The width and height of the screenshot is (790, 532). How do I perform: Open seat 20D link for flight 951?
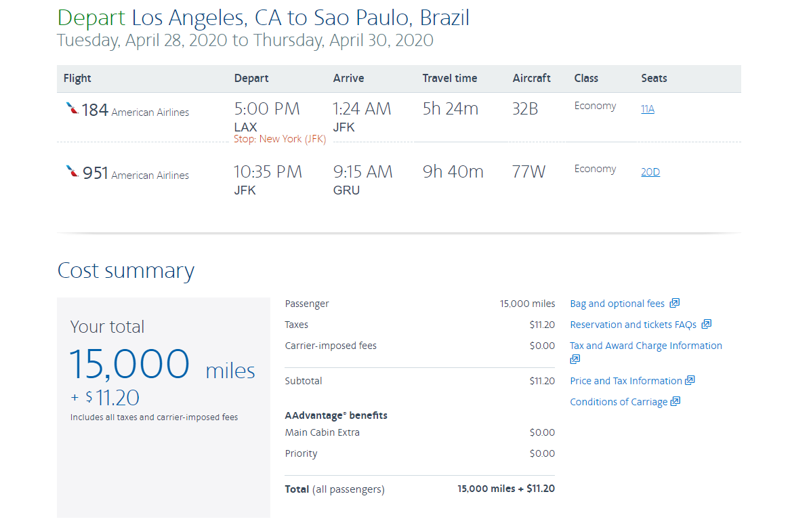[x=650, y=171]
